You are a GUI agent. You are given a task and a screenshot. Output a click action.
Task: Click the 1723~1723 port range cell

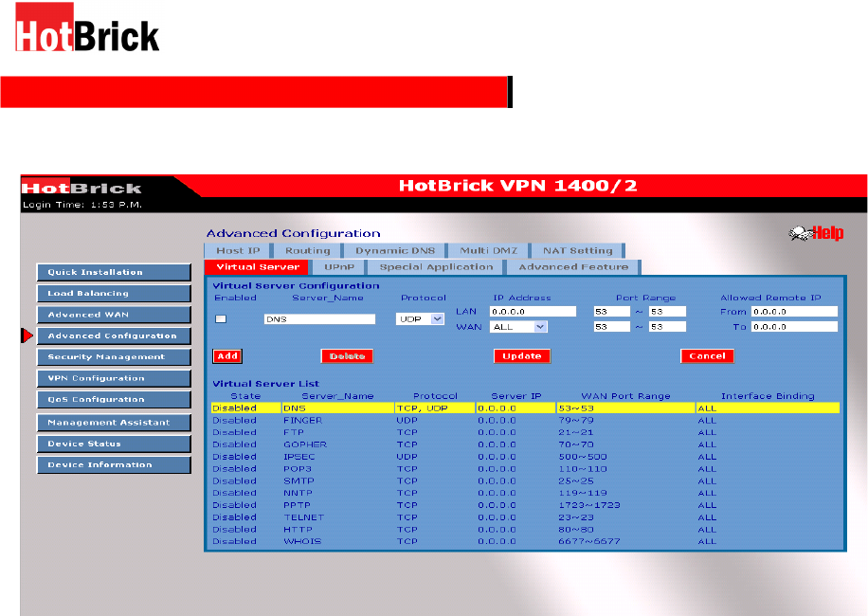[589, 505]
